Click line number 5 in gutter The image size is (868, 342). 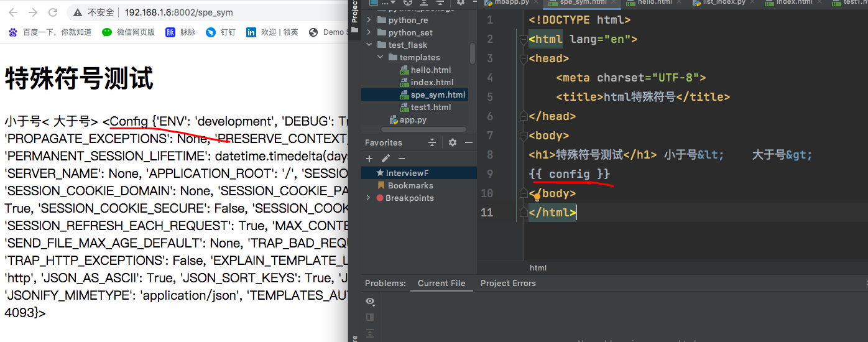coord(489,97)
